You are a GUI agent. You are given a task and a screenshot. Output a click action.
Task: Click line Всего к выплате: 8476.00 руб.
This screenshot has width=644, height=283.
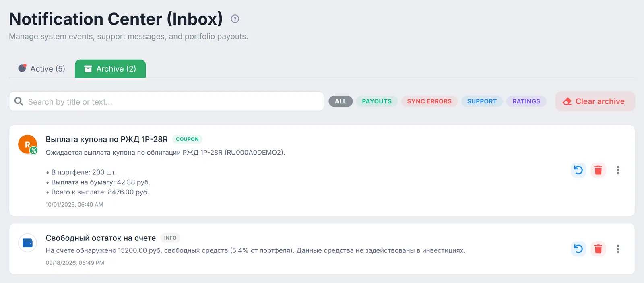(x=97, y=192)
